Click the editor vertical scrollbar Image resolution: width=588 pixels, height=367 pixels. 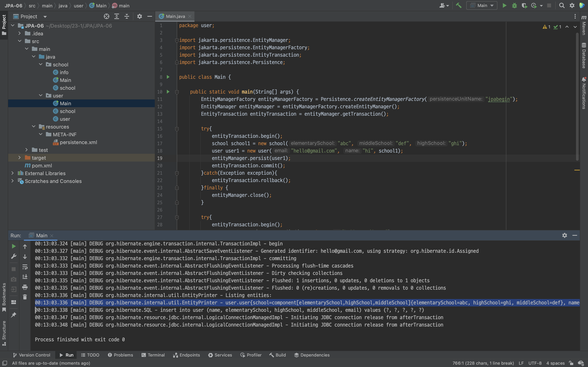click(x=577, y=97)
